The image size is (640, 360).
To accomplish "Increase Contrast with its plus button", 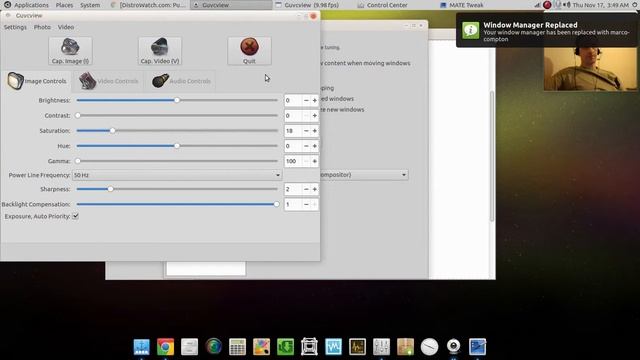I will point(314,116).
